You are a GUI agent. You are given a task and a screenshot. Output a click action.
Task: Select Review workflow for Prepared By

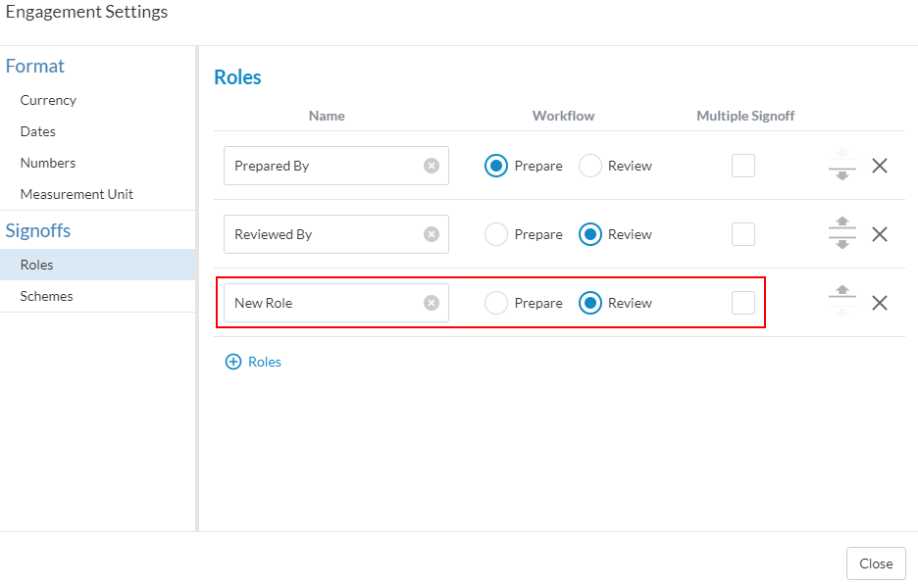pyautogui.click(x=590, y=166)
